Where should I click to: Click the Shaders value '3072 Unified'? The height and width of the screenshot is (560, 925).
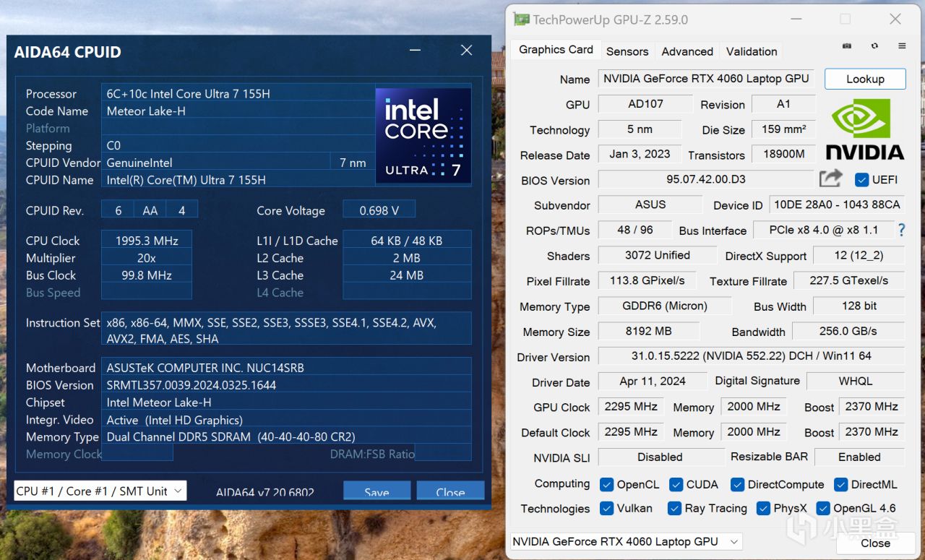click(658, 255)
